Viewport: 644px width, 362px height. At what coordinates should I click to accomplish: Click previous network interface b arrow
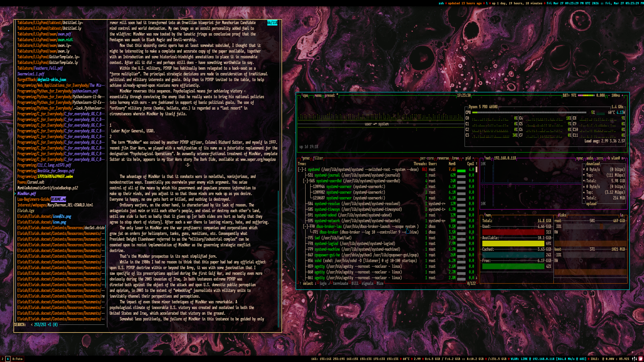tap(608, 158)
